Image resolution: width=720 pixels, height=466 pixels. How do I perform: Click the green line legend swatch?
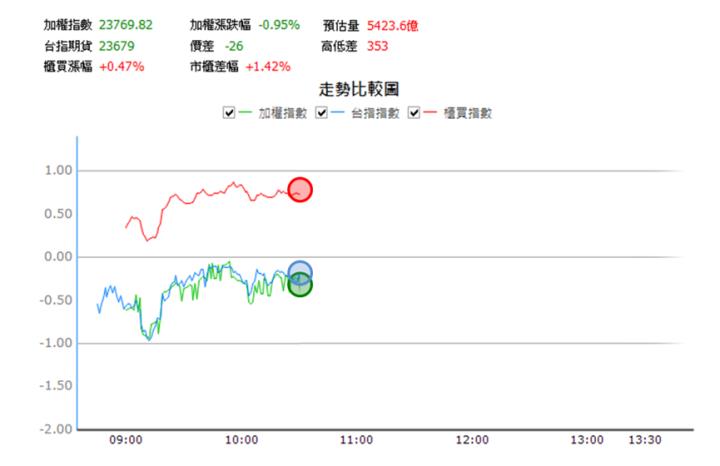pyautogui.click(x=246, y=113)
